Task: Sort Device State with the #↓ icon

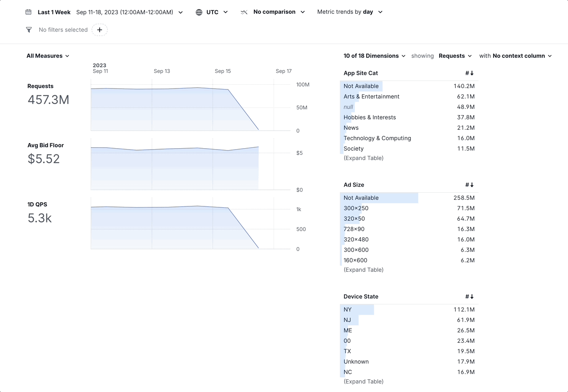Action: (469, 296)
